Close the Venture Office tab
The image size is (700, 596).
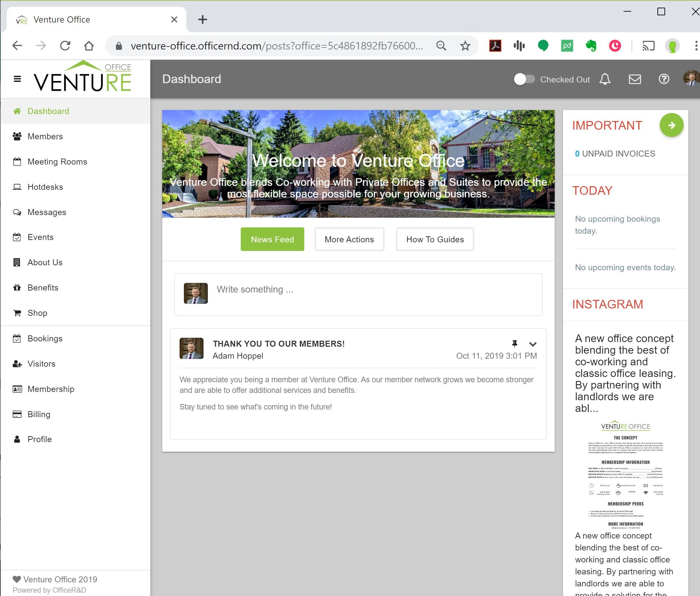coord(174,20)
